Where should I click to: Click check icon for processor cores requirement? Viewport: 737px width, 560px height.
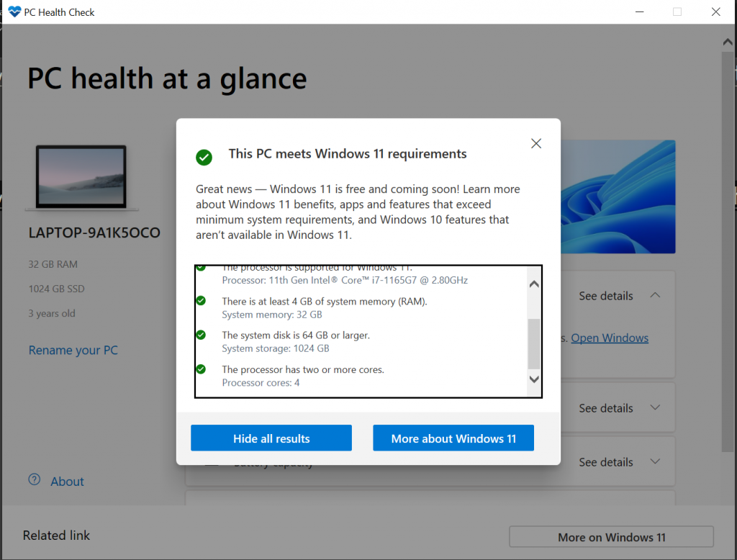[202, 369]
